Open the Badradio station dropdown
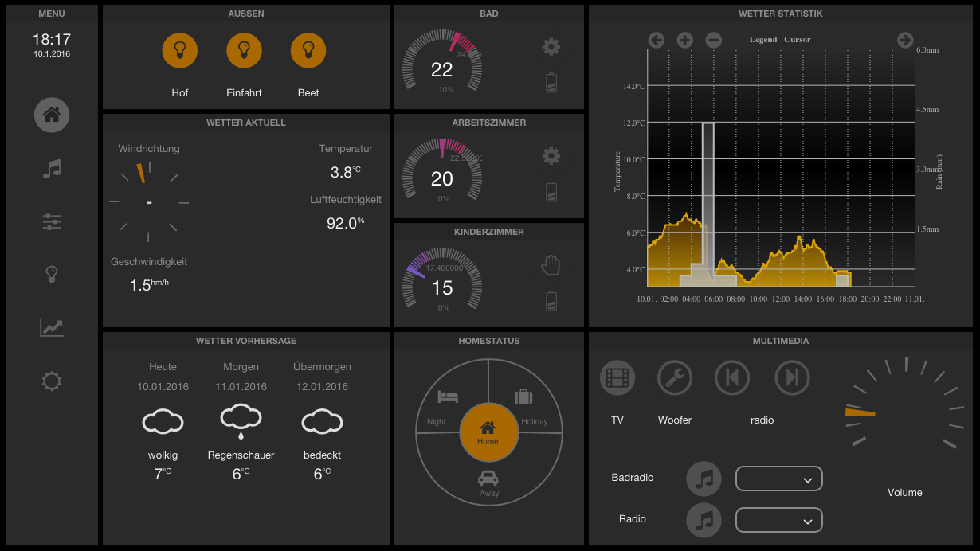The image size is (980, 551). tap(779, 479)
